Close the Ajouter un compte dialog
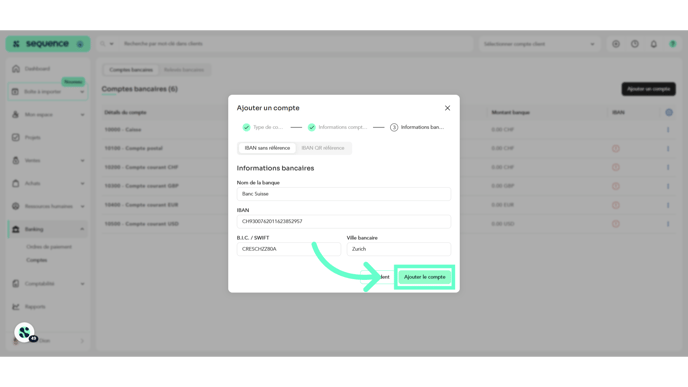 tap(447, 108)
